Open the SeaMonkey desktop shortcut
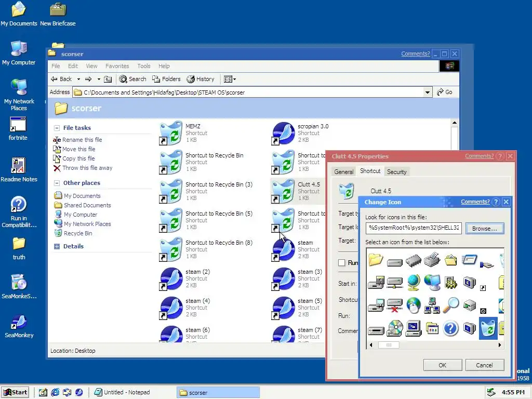Image resolution: width=532 pixels, height=399 pixels. (x=19, y=326)
